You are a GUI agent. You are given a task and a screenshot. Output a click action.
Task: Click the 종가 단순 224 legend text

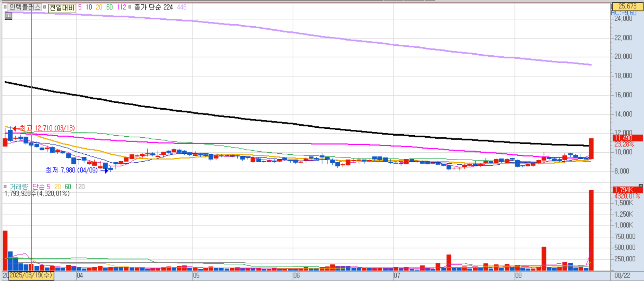pyautogui.click(x=153, y=7)
